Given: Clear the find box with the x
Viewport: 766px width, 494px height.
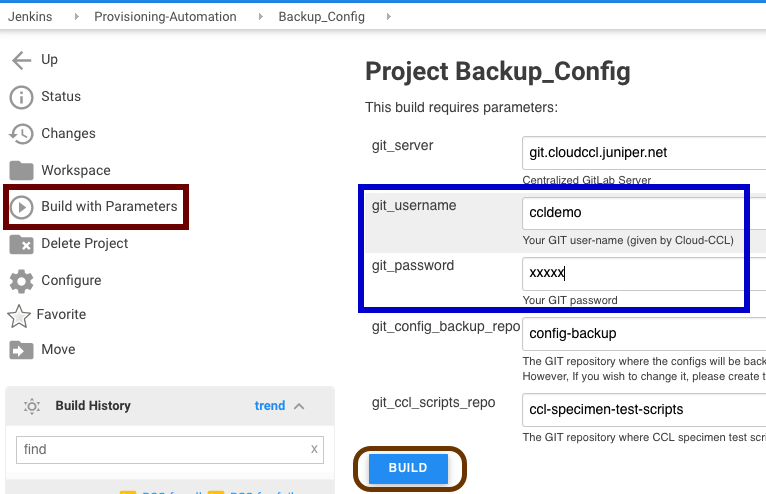Looking at the screenshot, I should point(314,450).
